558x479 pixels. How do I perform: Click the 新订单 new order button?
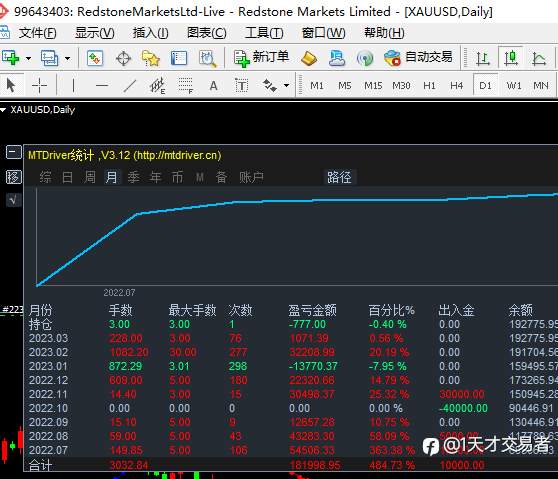point(262,58)
